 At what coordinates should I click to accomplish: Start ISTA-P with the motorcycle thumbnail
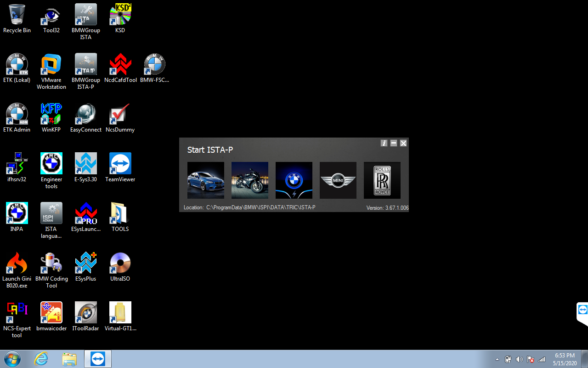coord(250,180)
